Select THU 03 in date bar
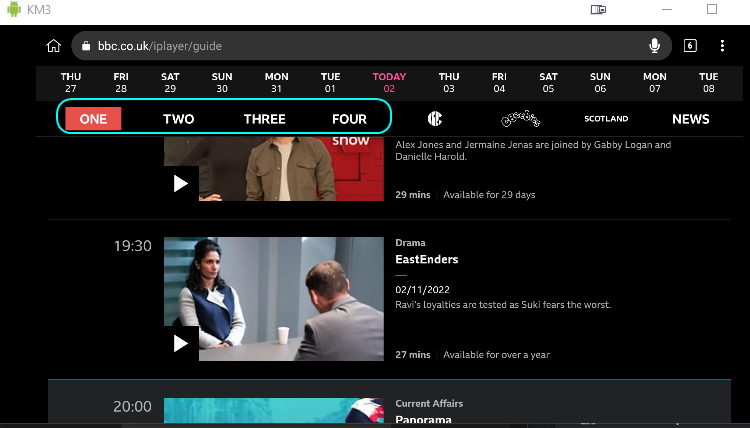Screen dimensions: 750x428 point(449,82)
